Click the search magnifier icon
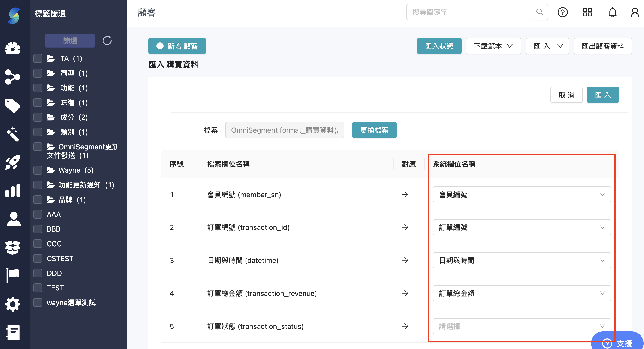The width and height of the screenshot is (644, 349). click(540, 12)
